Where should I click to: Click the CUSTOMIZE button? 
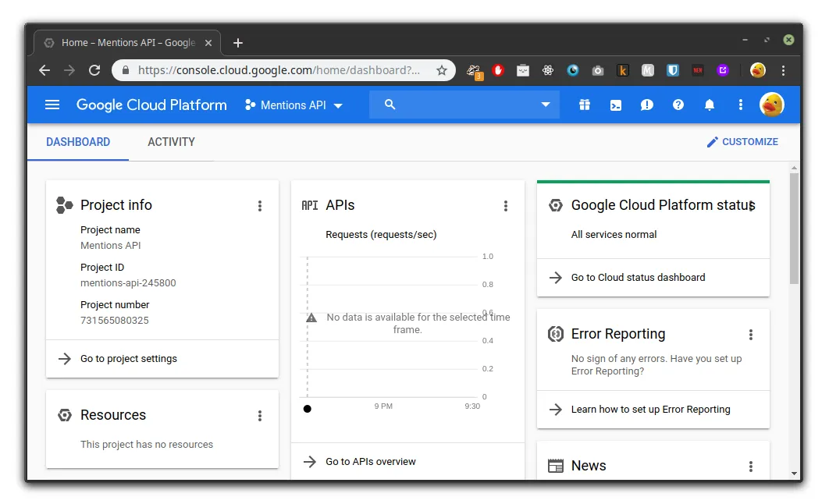[742, 142]
